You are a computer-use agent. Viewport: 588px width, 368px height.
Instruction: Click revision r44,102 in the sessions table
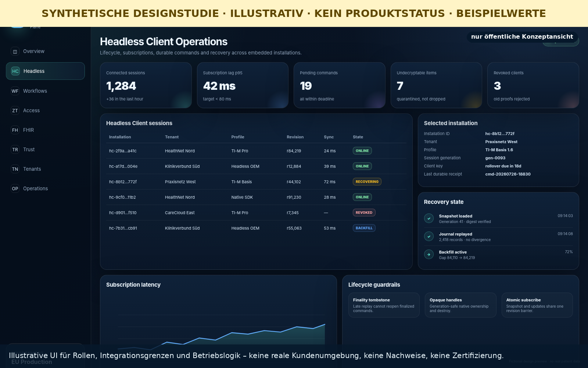294,182
